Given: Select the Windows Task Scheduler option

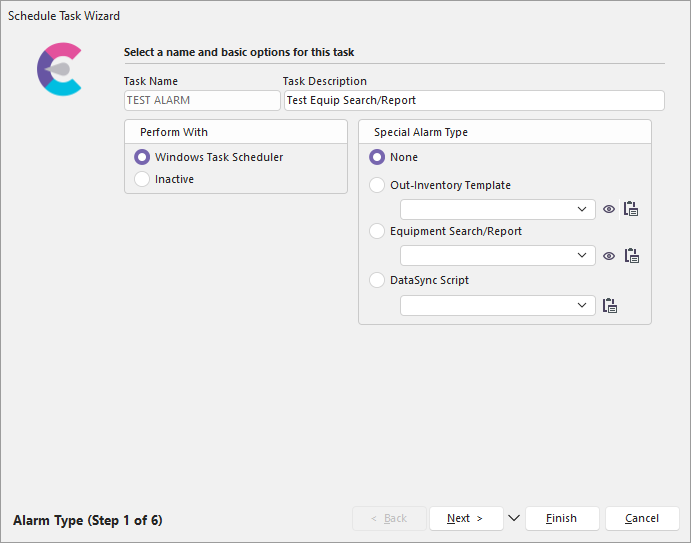Looking at the screenshot, I should (x=142, y=157).
